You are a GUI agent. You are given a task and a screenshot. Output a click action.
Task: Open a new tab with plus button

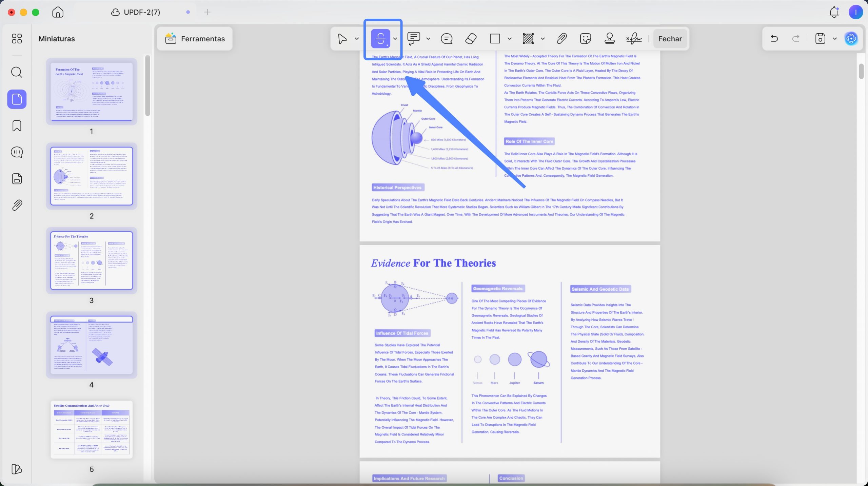(x=207, y=12)
